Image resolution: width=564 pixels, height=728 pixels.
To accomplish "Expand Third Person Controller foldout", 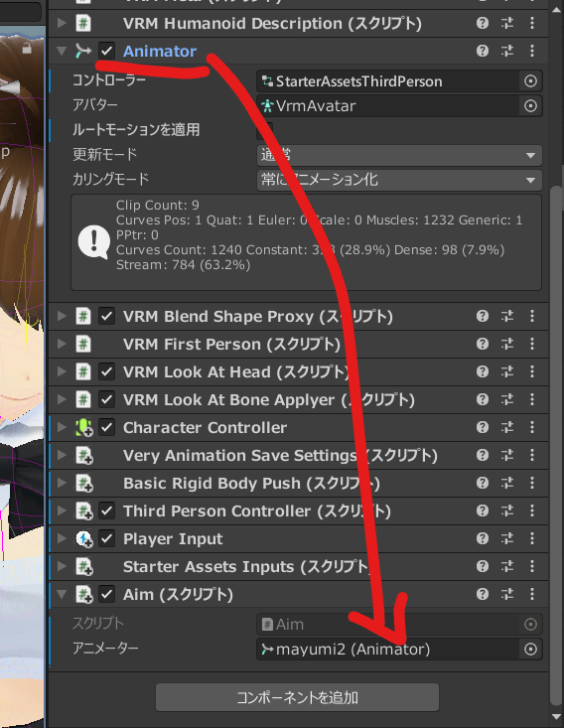I will (x=62, y=511).
